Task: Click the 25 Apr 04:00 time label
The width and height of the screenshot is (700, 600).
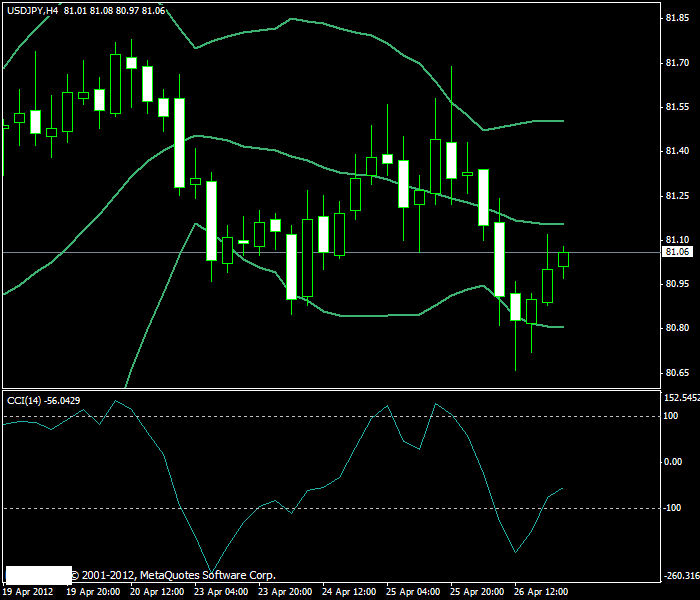Action: pyautogui.click(x=413, y=592)
